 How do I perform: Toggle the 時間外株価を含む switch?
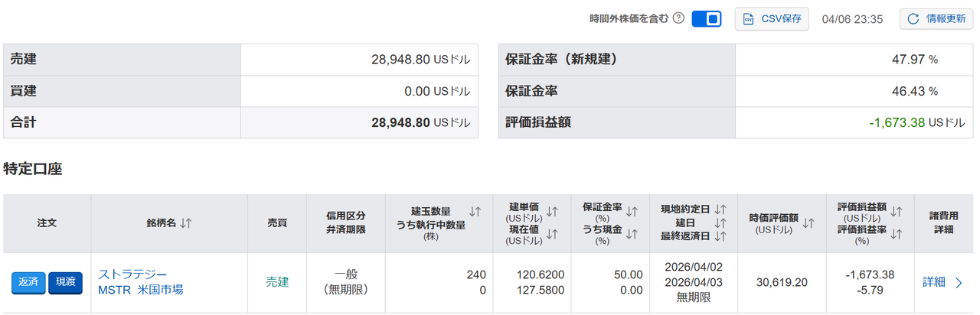pyautogui.click(x=707, y=18)
